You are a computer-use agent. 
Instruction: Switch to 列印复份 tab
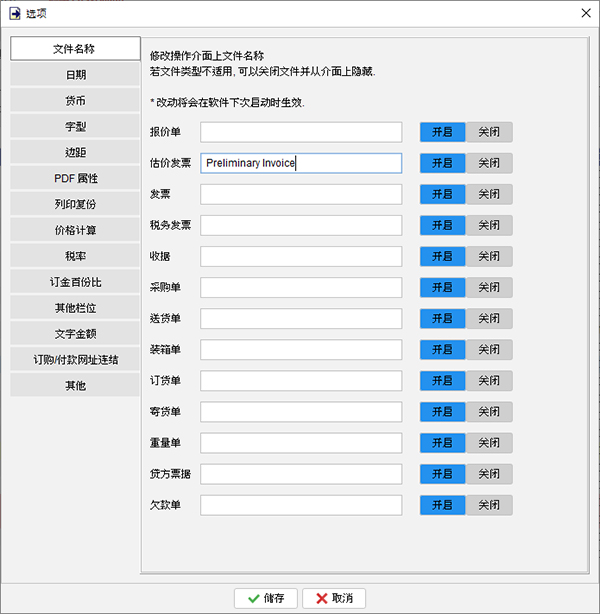pyautogui.click(x=75, y=204)
